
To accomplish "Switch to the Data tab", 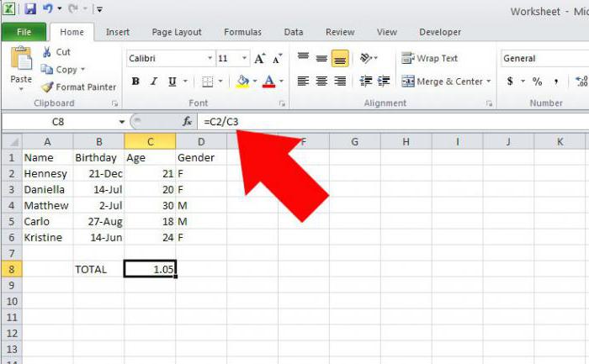I will point(294,32).
